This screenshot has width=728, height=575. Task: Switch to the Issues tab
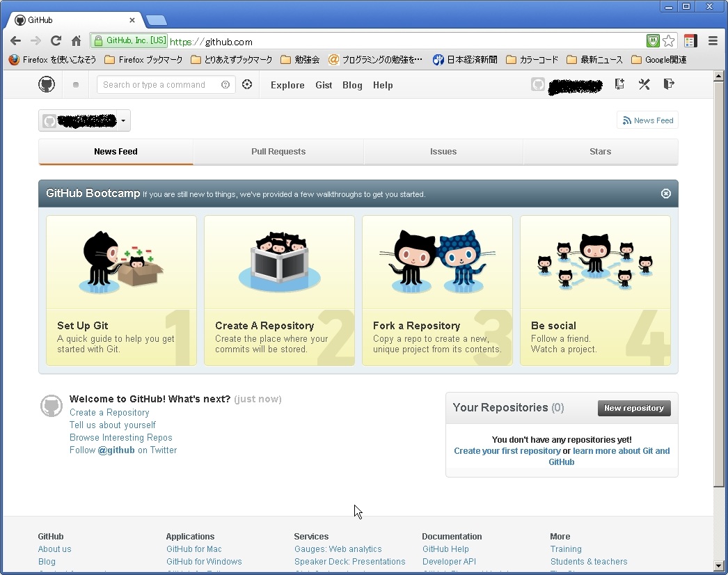[x=443, y=152]
